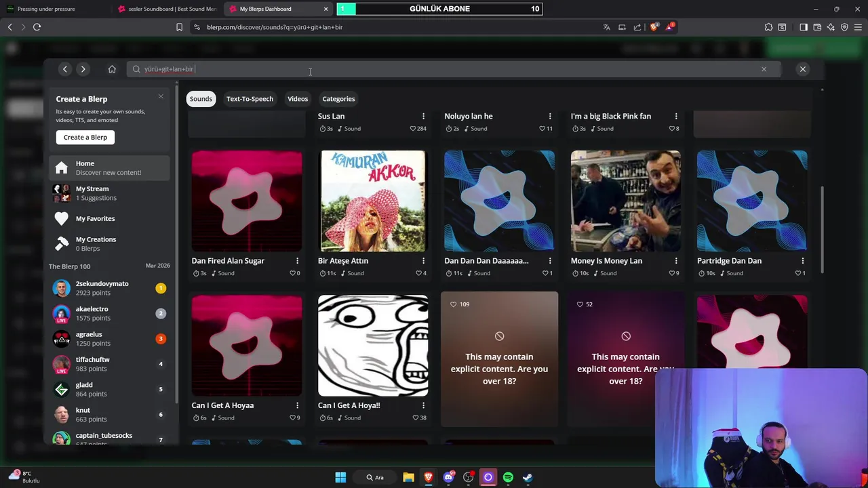This screenshot has width=868, height=488.
Task: Open My Creations in sidebar
Action: tap(110, 243)
